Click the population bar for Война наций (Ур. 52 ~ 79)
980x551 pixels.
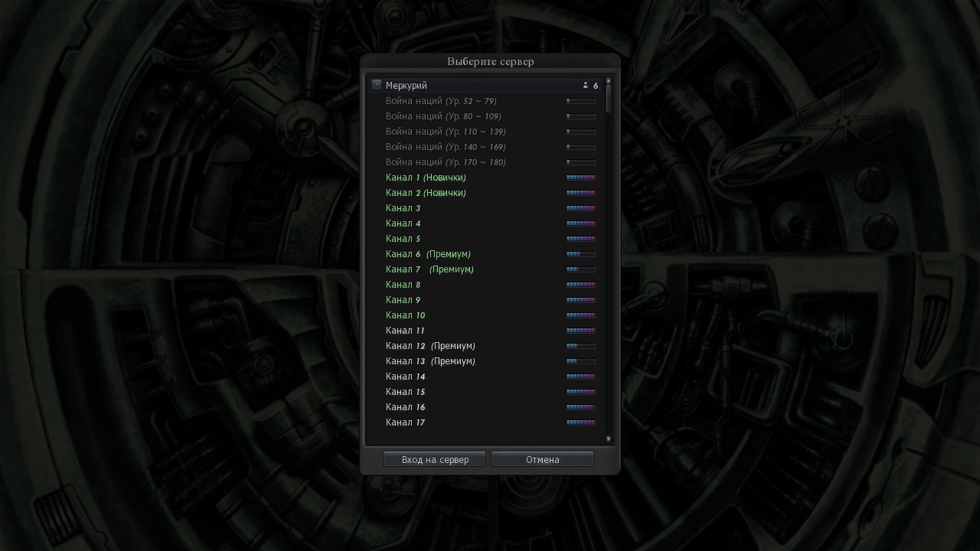[x=580, y=101]
